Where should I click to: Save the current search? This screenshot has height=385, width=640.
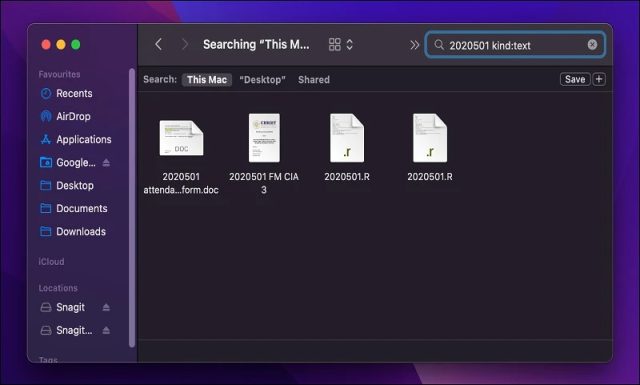coord(575,79)
